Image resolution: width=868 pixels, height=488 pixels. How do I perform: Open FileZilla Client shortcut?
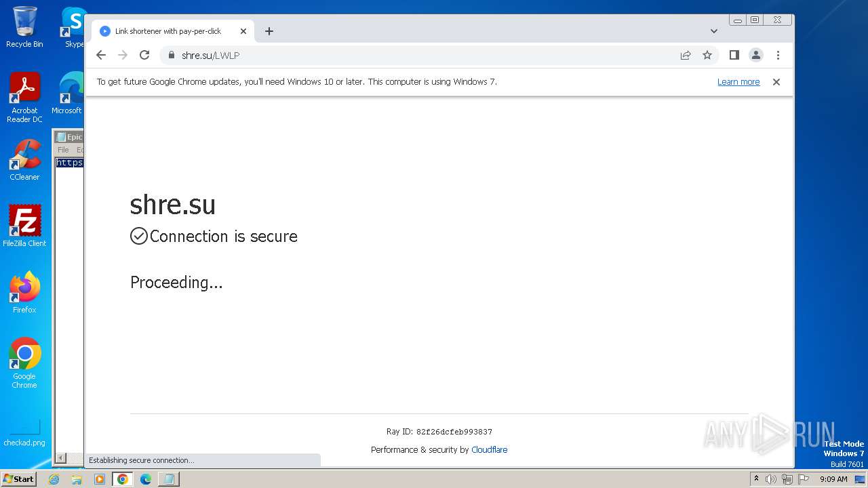pyautogui.click(x=24, y=226)
